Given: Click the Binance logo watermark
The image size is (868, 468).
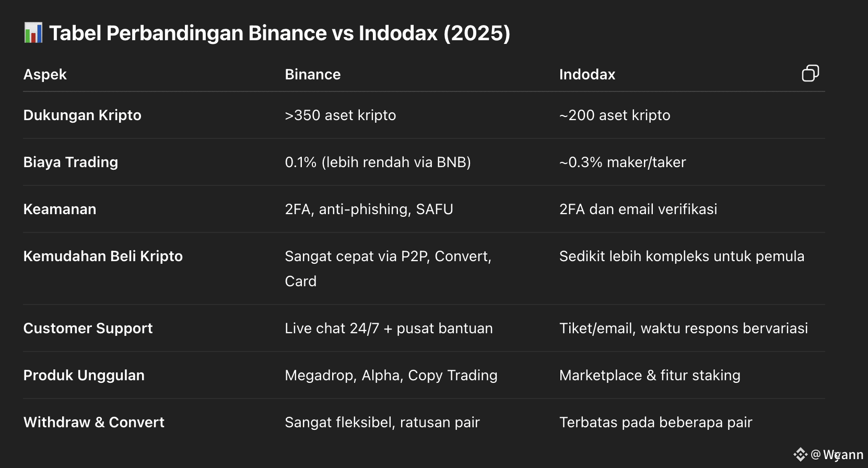Looking at the screenshot, I should (801, 454).
